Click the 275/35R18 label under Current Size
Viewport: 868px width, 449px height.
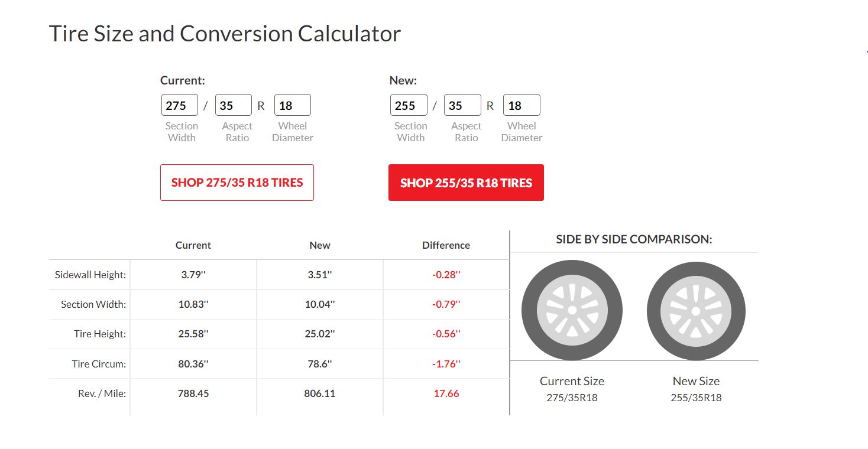click(x=572, y=398)
